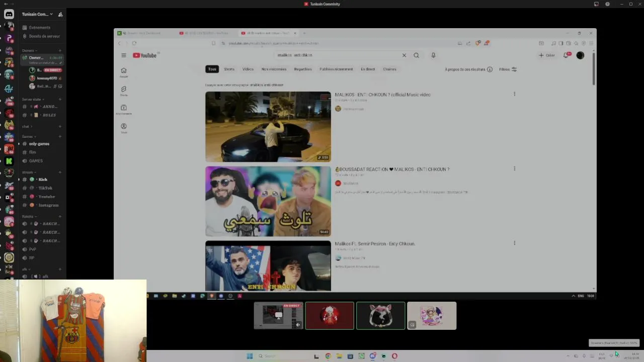Collapse the Owners channel category

[x=29, y=50]
